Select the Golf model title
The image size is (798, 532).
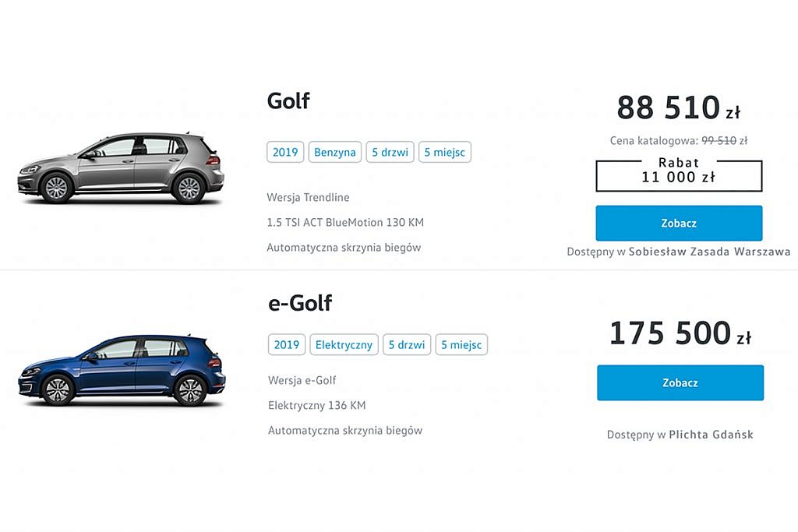click(288, 100)
